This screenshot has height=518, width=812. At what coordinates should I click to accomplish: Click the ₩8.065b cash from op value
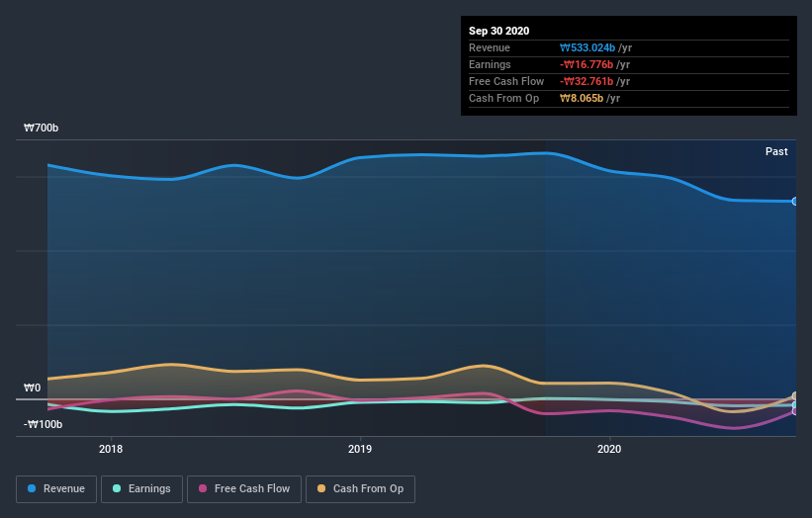582,98
